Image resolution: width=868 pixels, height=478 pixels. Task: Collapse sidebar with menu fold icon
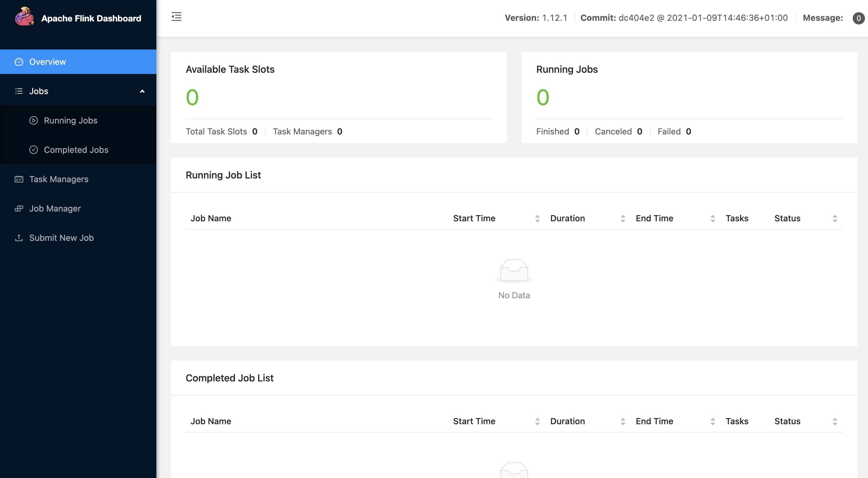pos(176,17)
